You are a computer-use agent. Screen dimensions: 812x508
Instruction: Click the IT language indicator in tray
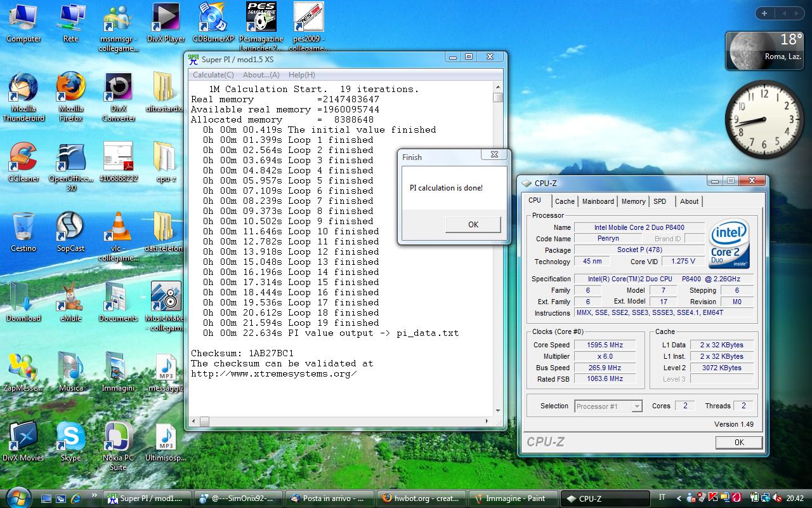pos(662,498)
